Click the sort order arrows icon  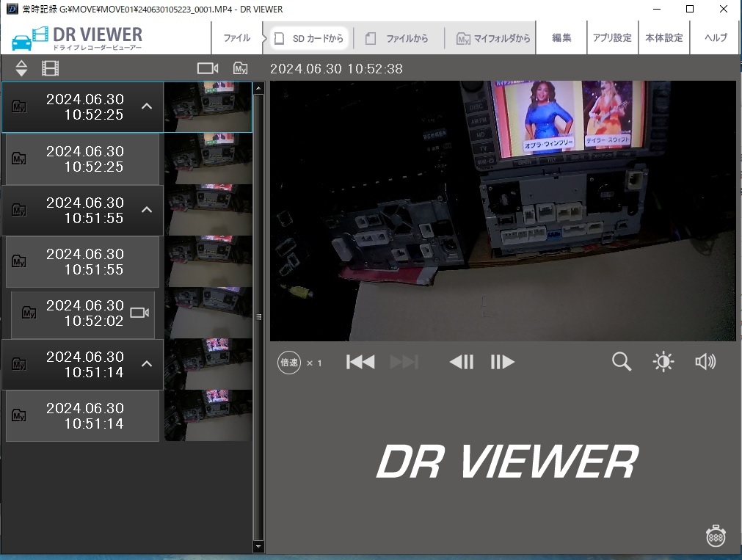coord(21,69)
